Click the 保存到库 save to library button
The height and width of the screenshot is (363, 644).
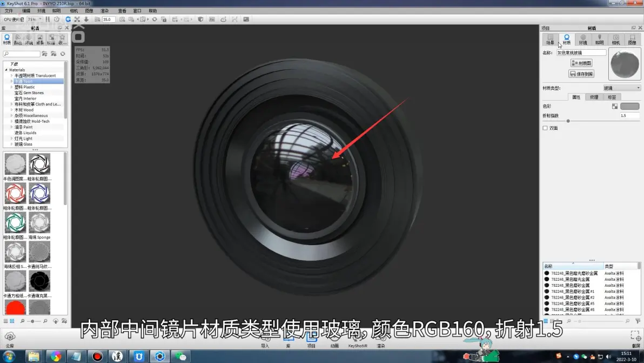click(581, 74)
